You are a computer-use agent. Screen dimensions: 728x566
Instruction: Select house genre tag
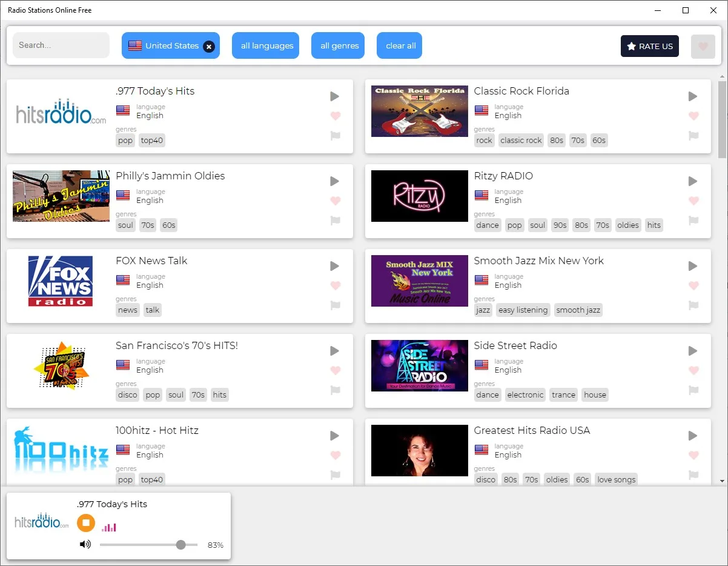595,395
